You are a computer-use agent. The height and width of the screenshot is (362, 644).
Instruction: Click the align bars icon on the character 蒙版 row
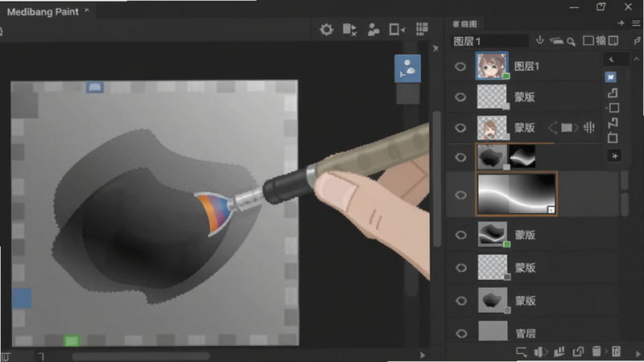tap(589, 128)
